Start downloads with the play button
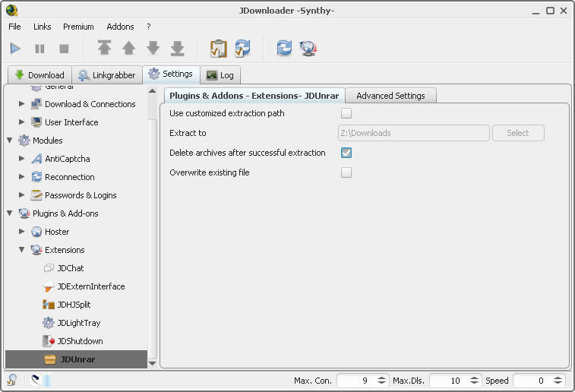The image size is (575, 392). [x=15, y=49]
